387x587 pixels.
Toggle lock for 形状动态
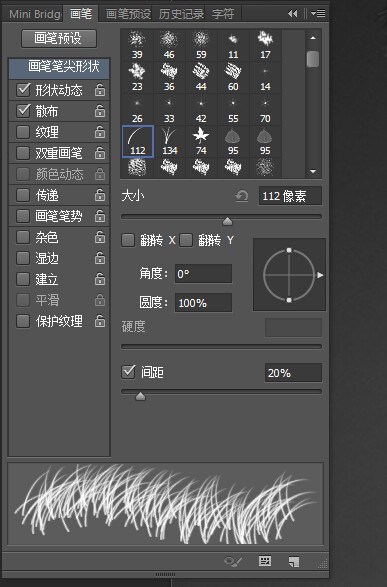100,90
